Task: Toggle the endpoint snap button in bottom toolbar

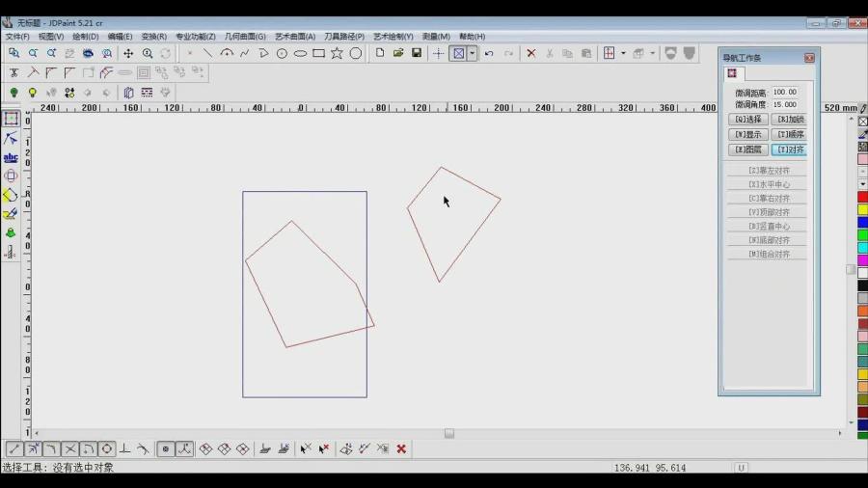Action: tap(14, 449)
